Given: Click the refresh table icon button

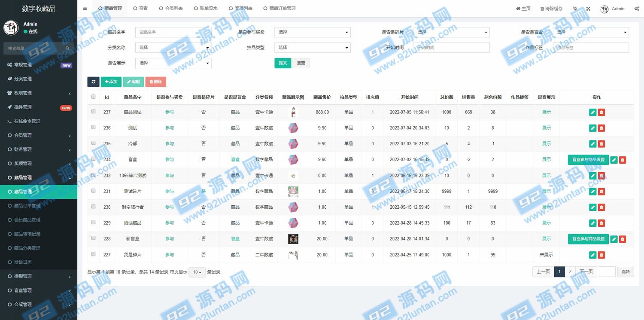Looking at the screenshot, I should click(93, 82).
